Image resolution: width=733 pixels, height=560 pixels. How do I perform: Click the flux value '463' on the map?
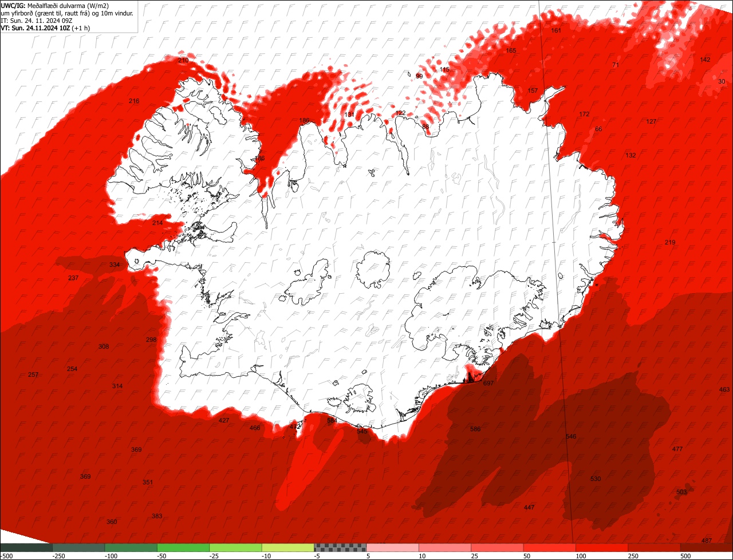724,389
